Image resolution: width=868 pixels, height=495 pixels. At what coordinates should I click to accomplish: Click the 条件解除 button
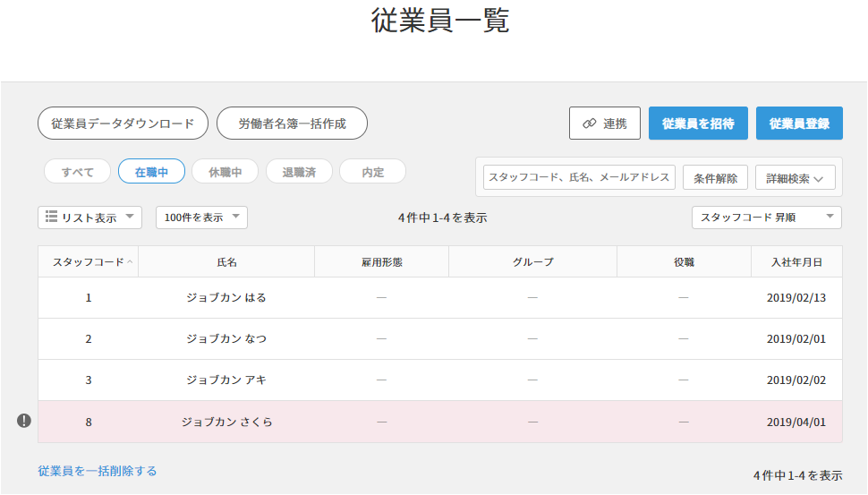click(715, 178)
